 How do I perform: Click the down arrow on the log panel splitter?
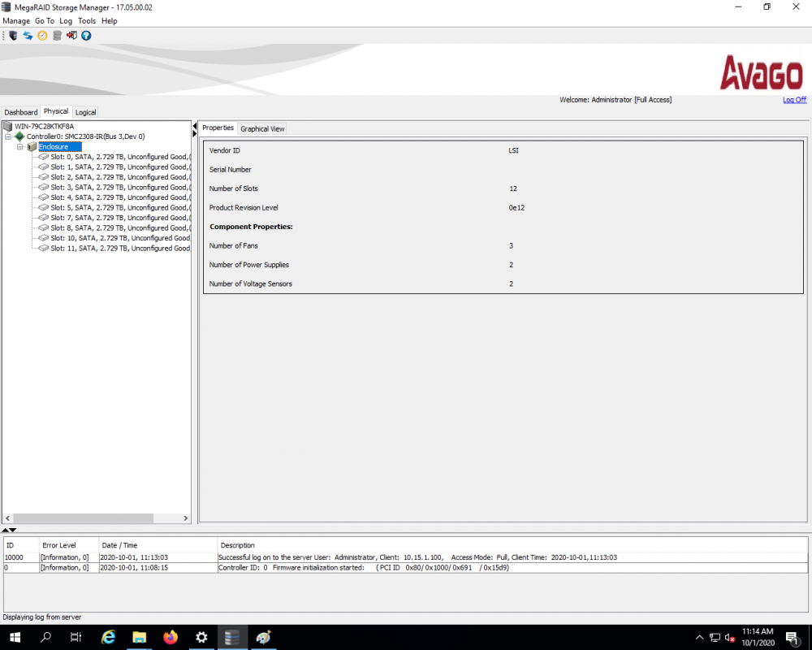point(13,530)
